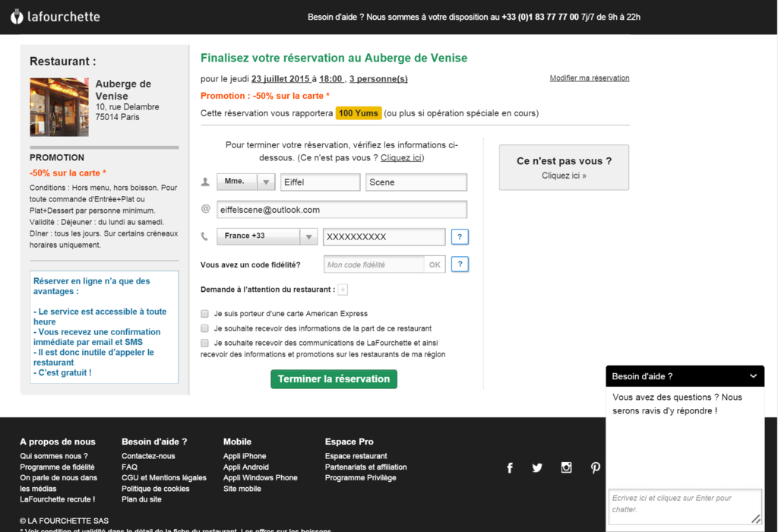Open Plan du site link
778x532 pixels.
pyautogui.click(x=141, y=499)
